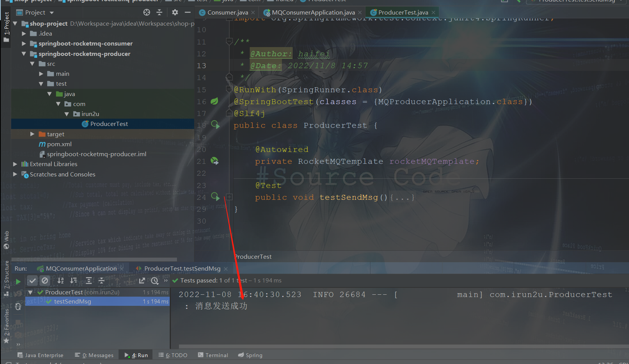Click the rerun failed tests icon
The image size is (629, 364).
pyautogui.click(x=18, y=294)
